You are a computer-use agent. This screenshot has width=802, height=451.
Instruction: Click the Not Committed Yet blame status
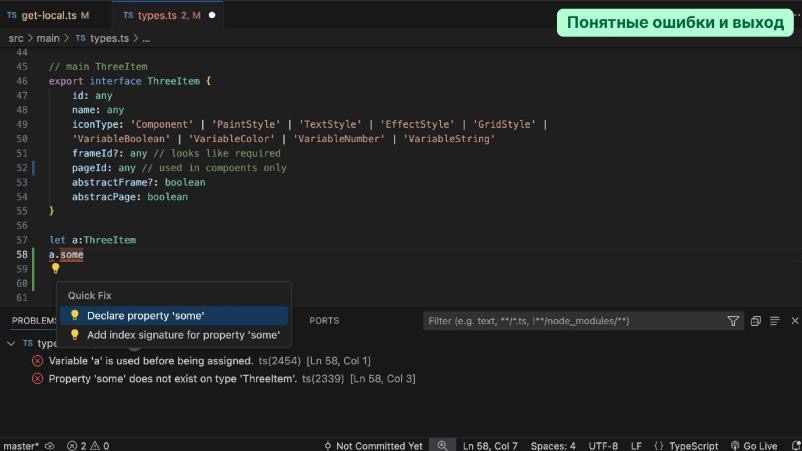click(x=373, y=446)
